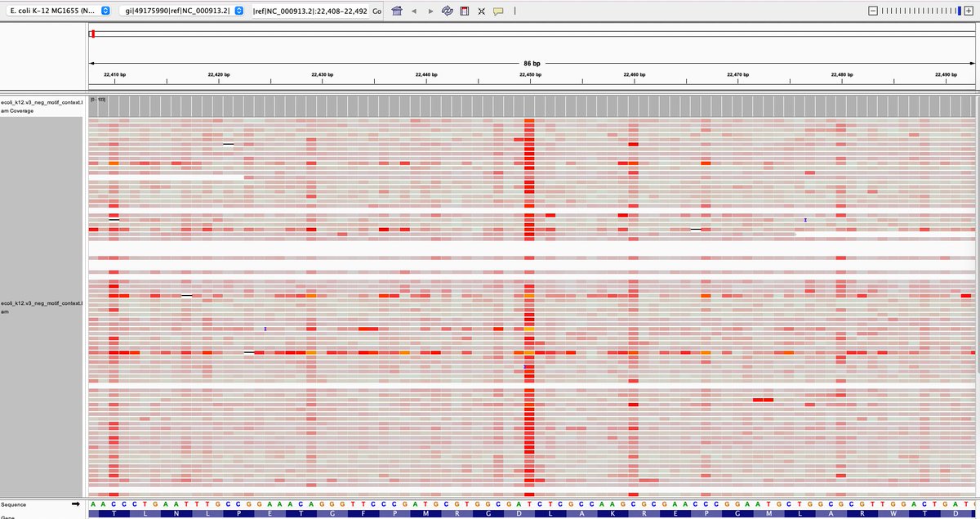Select the Coverage track name in the left panel
This screenshot has height=519, width=980.
[42, 105]
